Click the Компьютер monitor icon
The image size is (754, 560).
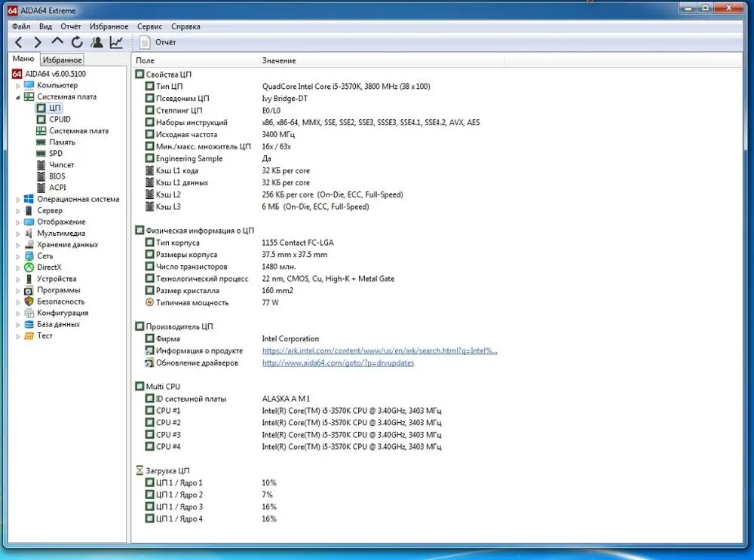(x=29, y=85)
